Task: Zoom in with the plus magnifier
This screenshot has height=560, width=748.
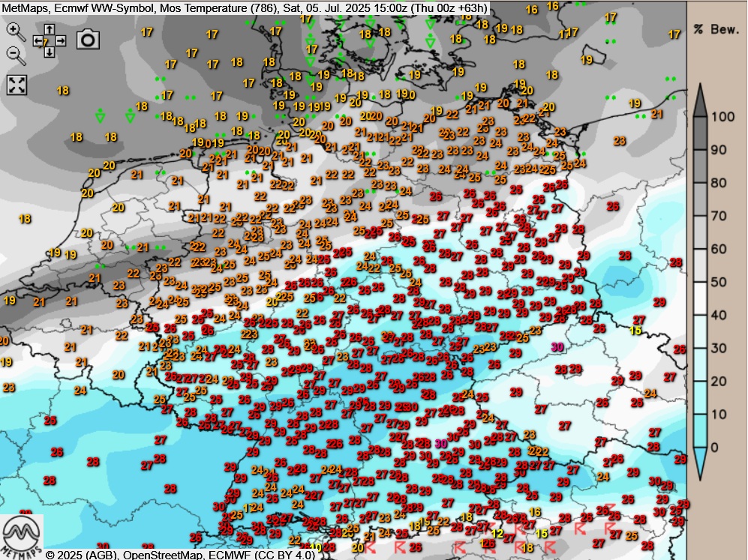Action: [15, 30]
